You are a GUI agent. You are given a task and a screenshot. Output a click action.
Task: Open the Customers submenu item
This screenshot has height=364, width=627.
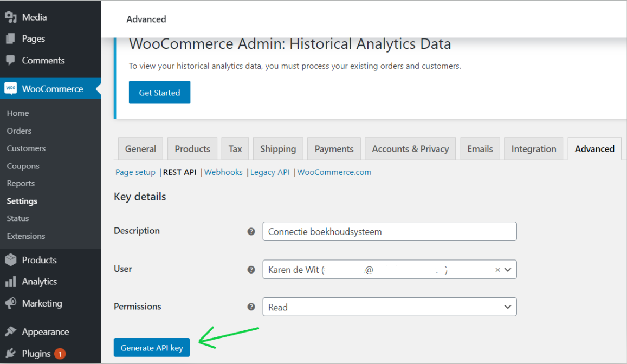(26, 148)
